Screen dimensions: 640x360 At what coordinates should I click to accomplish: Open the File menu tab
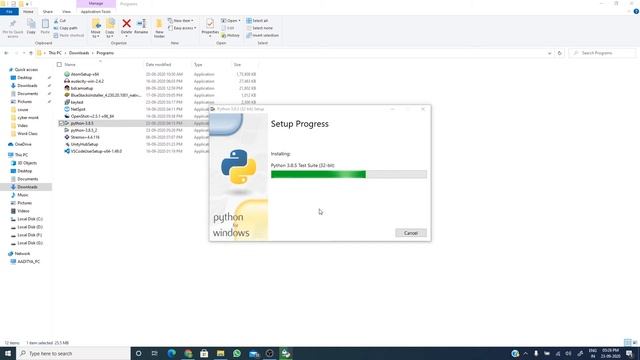pos(9,12)
